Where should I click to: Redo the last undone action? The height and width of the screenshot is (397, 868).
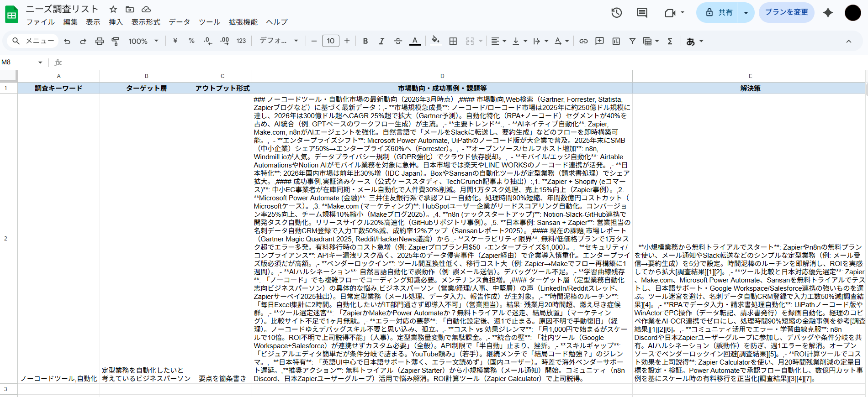83,41
